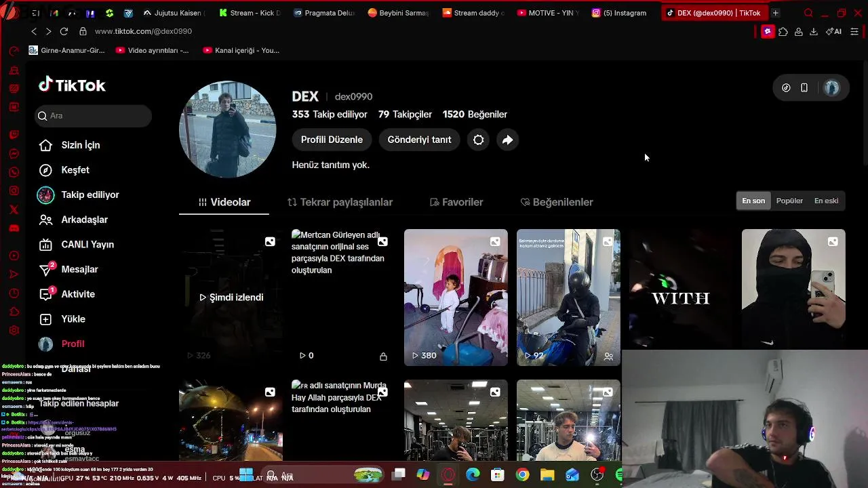868x488 pixels.
Task: Reload the TikTok page
Action: (64, 31)
